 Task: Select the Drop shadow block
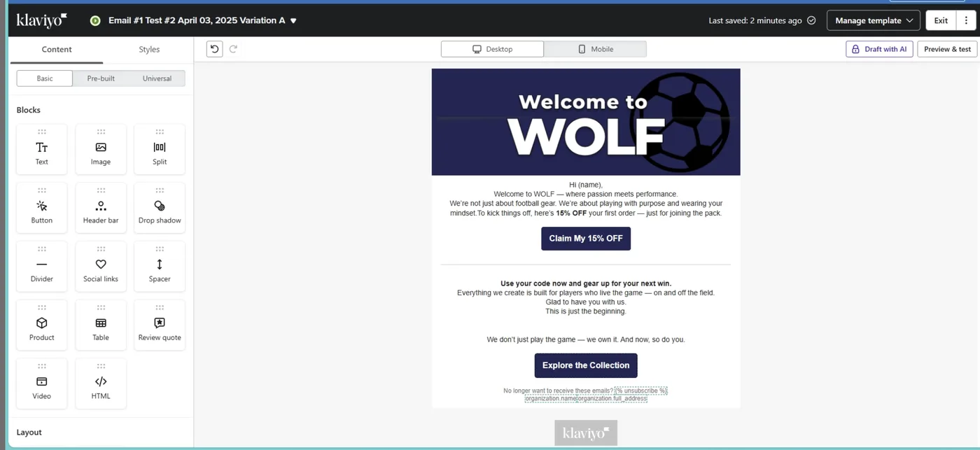[160, 208]
